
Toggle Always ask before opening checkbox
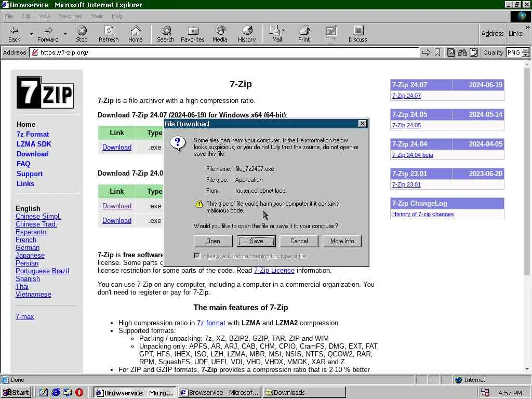click(x=197, y=256)
